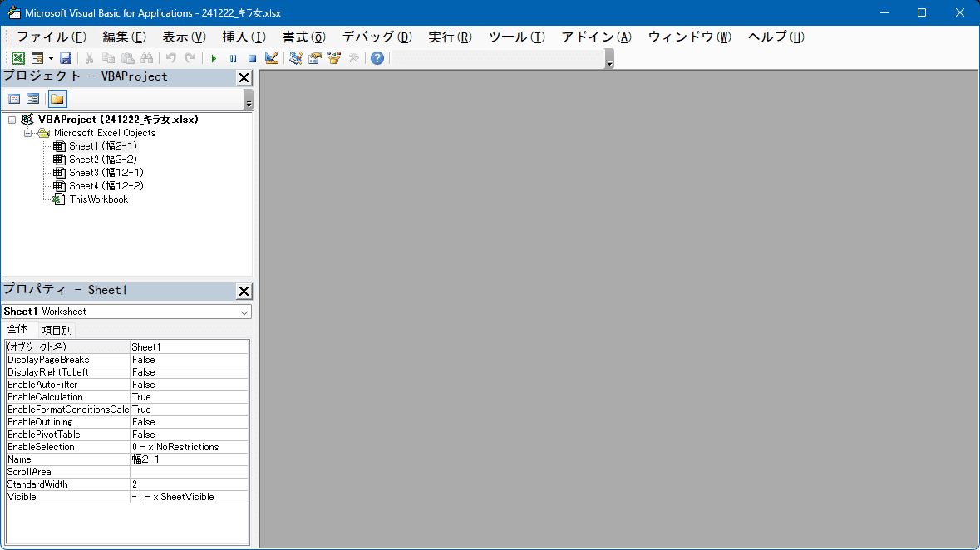Toggle Folders icon in Project panel
This screenshot has width=980, height=550.
(x=57, y=99)
